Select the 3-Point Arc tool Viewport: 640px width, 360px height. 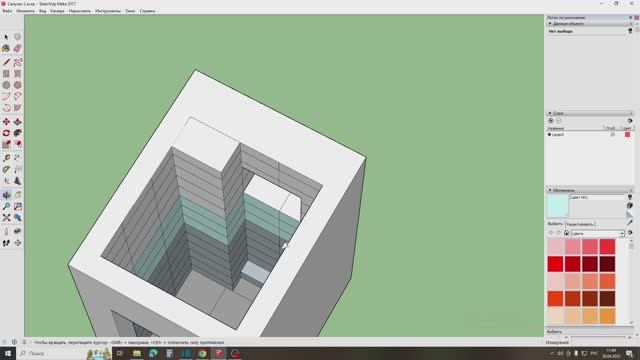[x=6, y=108]
